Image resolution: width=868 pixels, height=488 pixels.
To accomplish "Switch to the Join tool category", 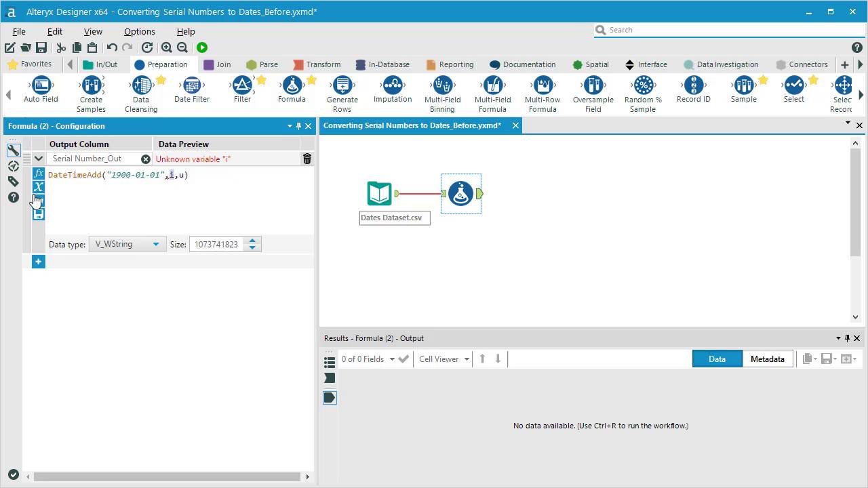I will click(x=218, y=64).
